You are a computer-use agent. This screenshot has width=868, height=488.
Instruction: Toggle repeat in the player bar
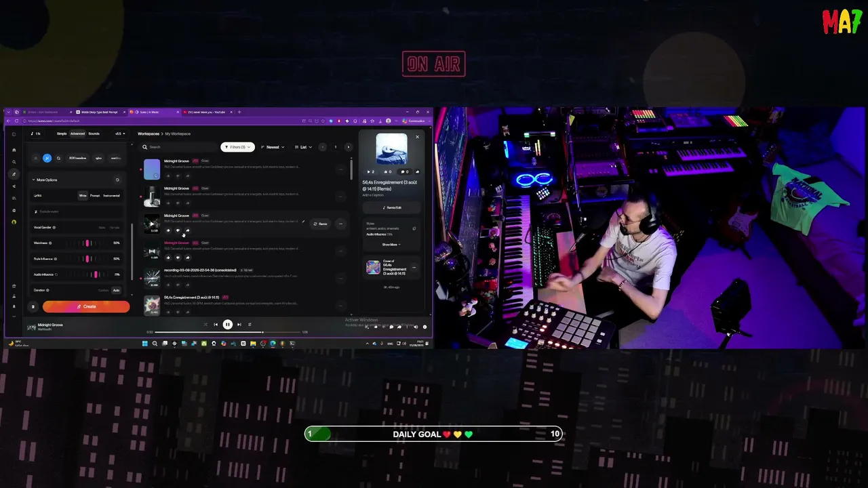[250, 325]
